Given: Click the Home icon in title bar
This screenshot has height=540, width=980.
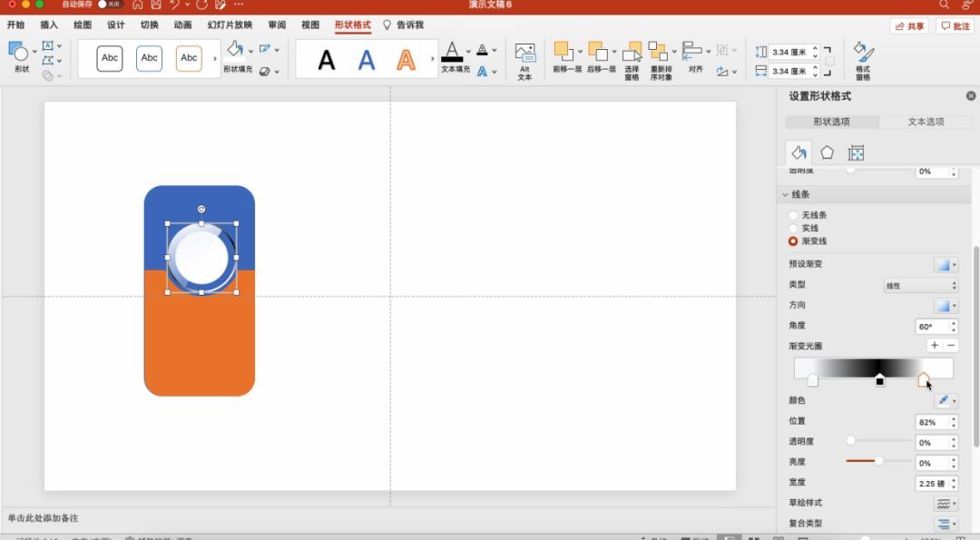Looking at the screenshot, I should coord(138,5).
